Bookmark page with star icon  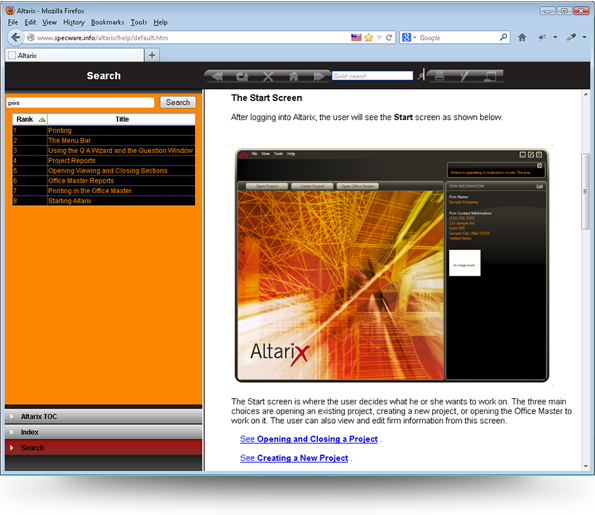click(x=368, y=37)
